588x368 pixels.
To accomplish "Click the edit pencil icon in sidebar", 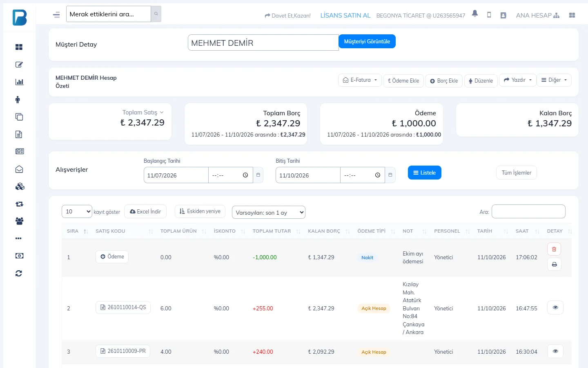I will (x=19, y=65).
